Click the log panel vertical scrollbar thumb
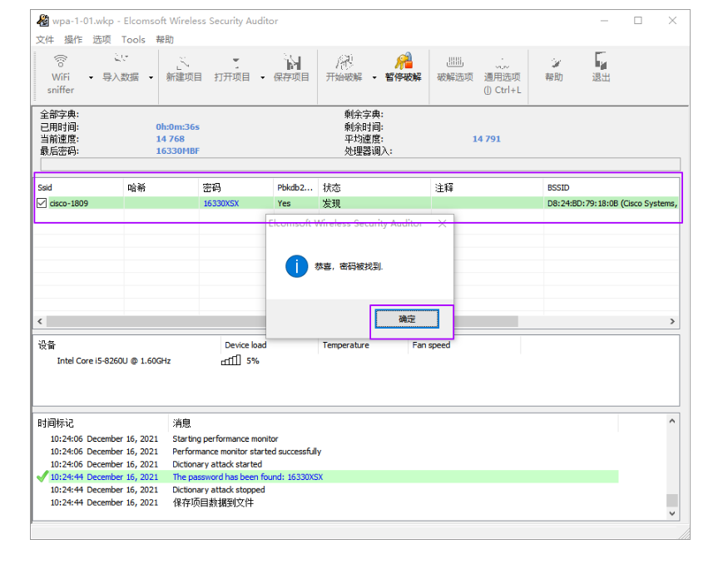The image size is (728, 574). [671, 500]
